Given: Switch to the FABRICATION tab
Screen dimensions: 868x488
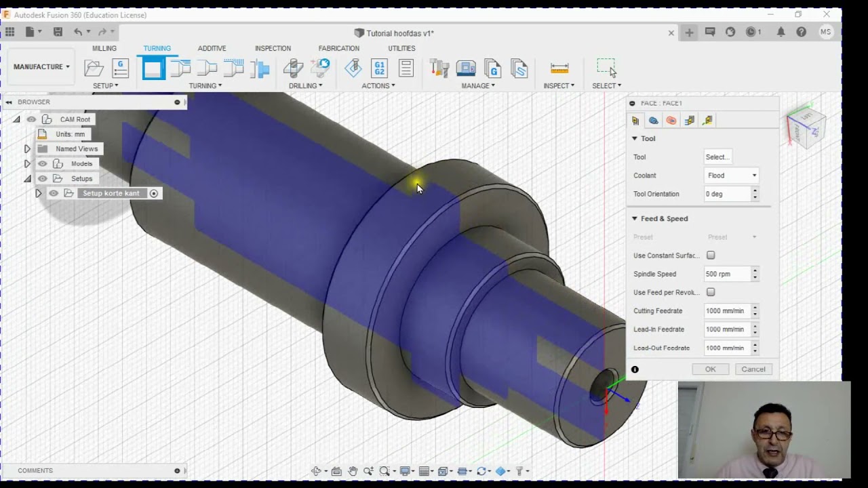Looking at the screenshot, I should tap(339, 49).
